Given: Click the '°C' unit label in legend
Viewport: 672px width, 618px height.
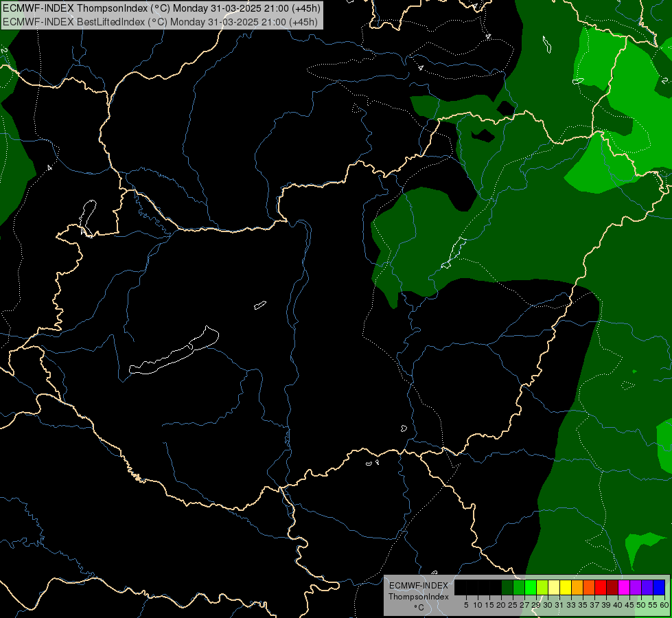Looking at the screenshot, I should (x=419, y=608).
